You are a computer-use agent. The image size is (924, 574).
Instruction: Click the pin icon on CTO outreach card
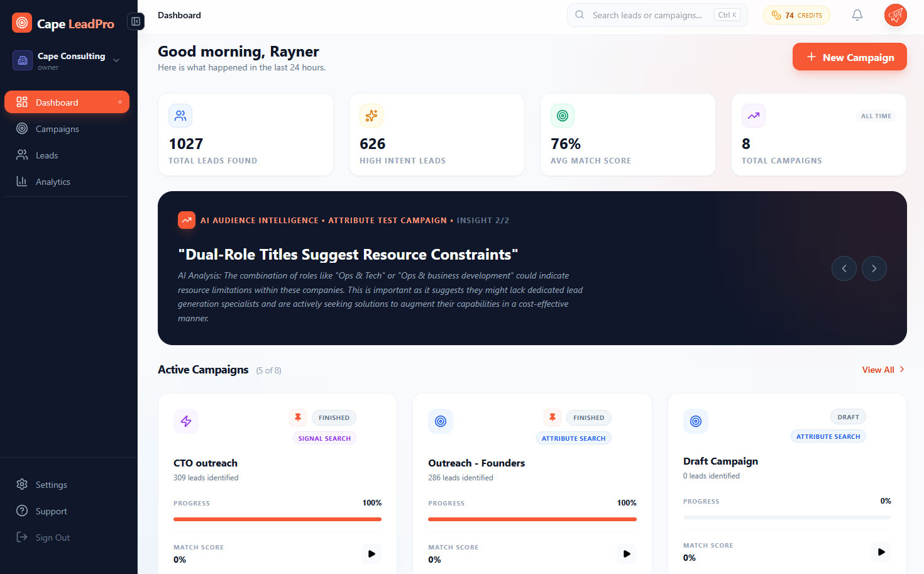(298, 417)
